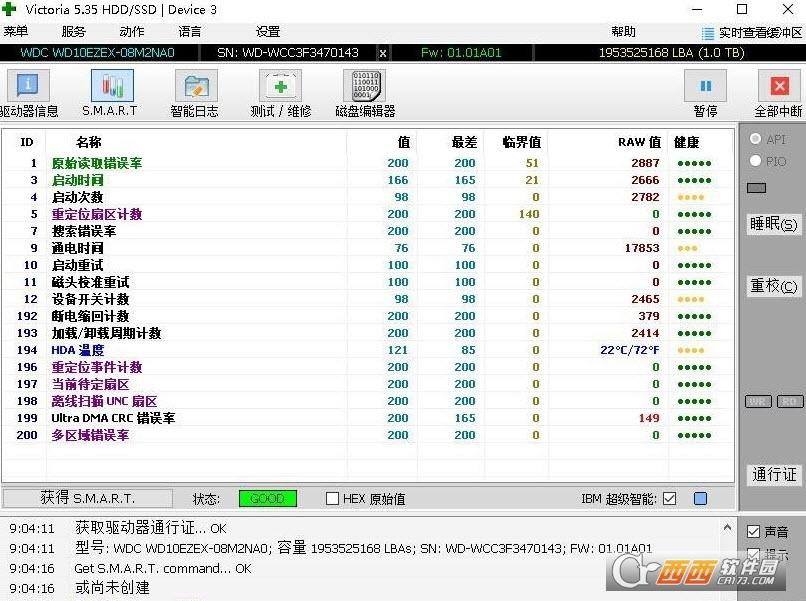Select the 加载/卸载周期计数 row
The width and height of the screenshot is (806, 601).
pyautogui.click(x=368, y=333)
